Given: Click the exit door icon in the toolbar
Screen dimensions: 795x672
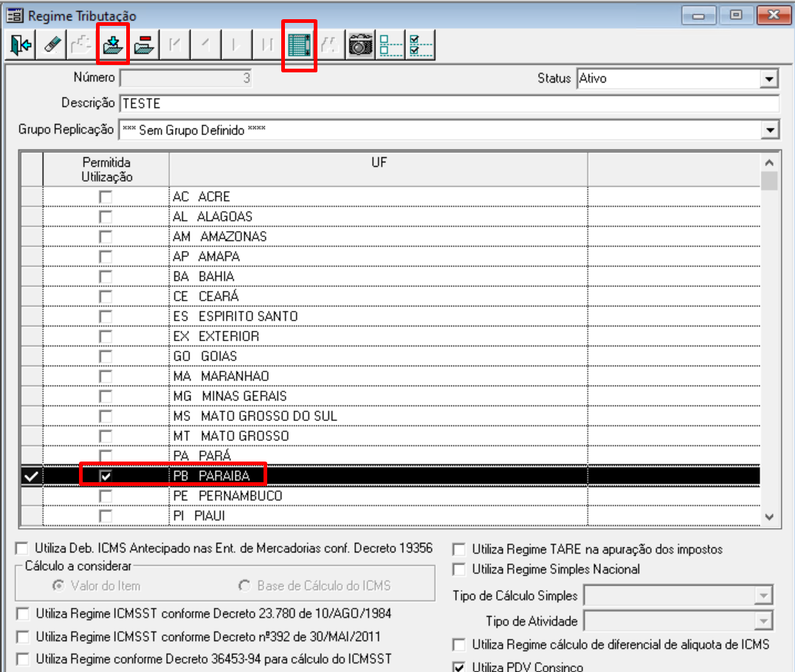Looking at the screenshot, I should (20, 45).
